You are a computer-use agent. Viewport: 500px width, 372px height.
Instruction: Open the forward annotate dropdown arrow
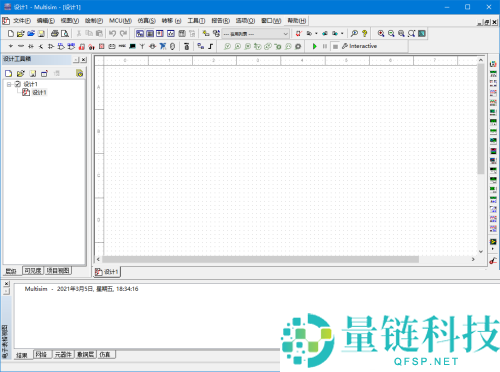pyautogui.click(x=342, y=33)
